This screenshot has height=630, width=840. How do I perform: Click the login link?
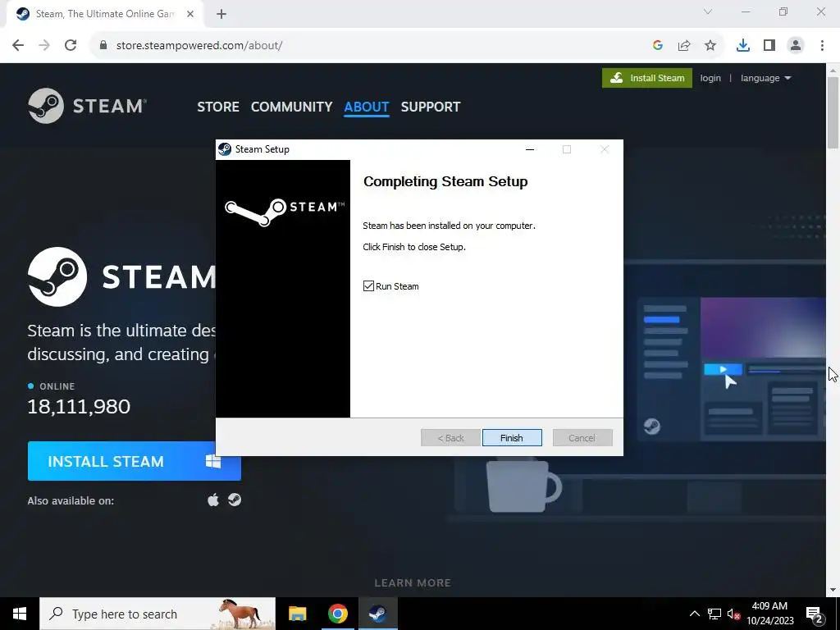pyautogui.click(x=710, y=78)
